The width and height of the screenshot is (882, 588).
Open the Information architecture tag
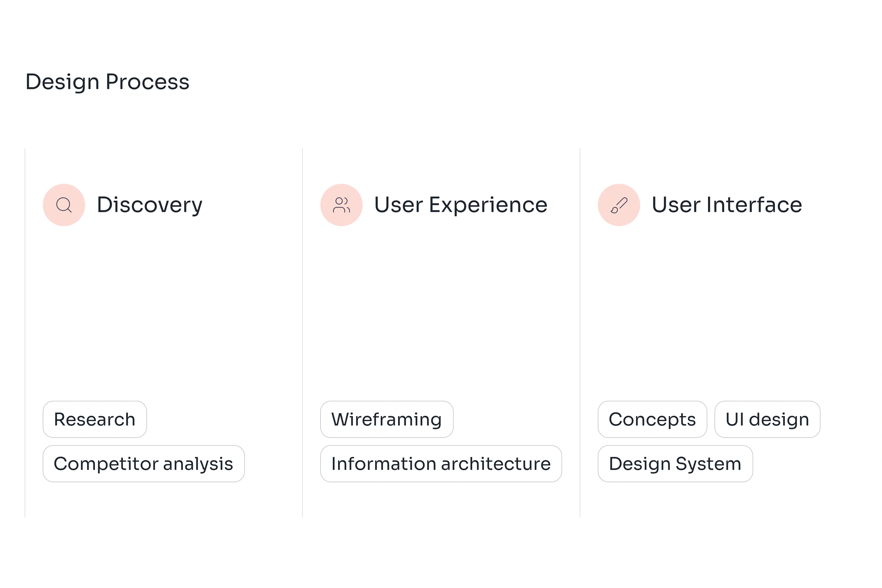pos(441,463)
